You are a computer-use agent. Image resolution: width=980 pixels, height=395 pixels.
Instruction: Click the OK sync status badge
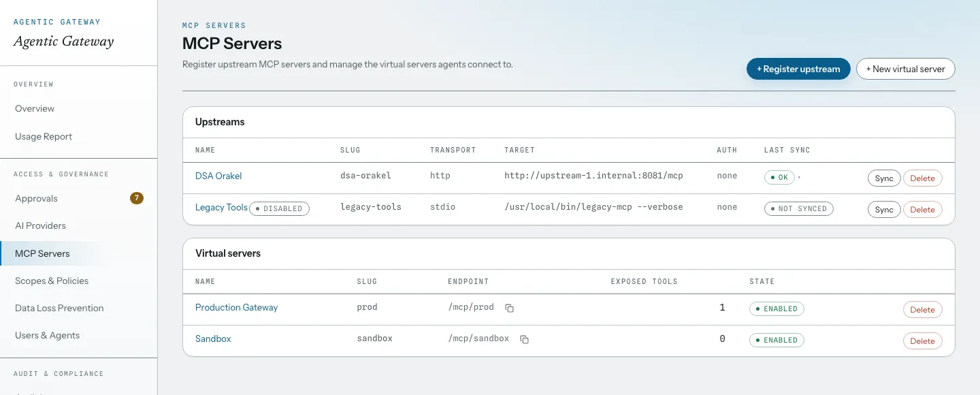779,177
